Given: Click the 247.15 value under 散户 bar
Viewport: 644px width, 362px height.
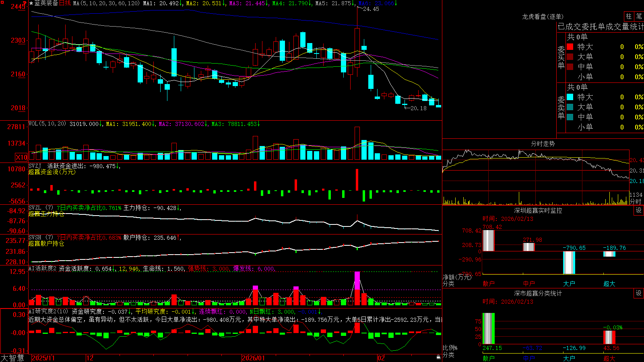Looking at the screenshot, I should pos(492,348).
